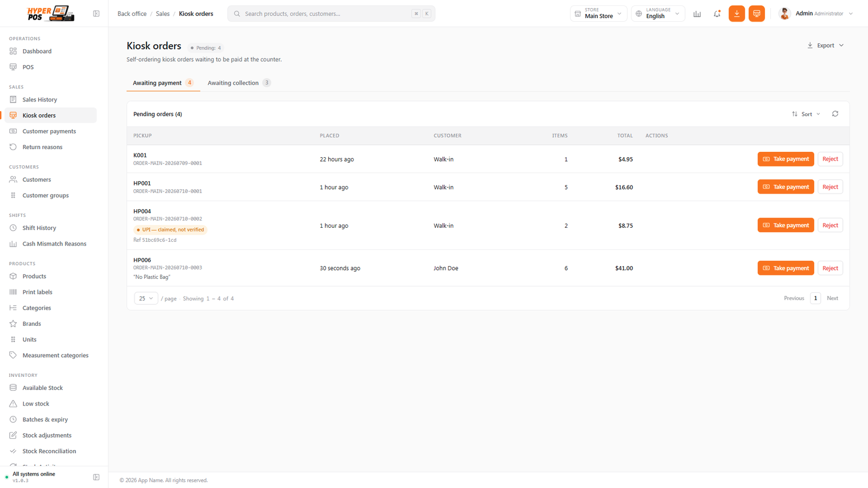868x488 pixels.
Task: Take payment for order K001
Action: click(x=786, y=159)
